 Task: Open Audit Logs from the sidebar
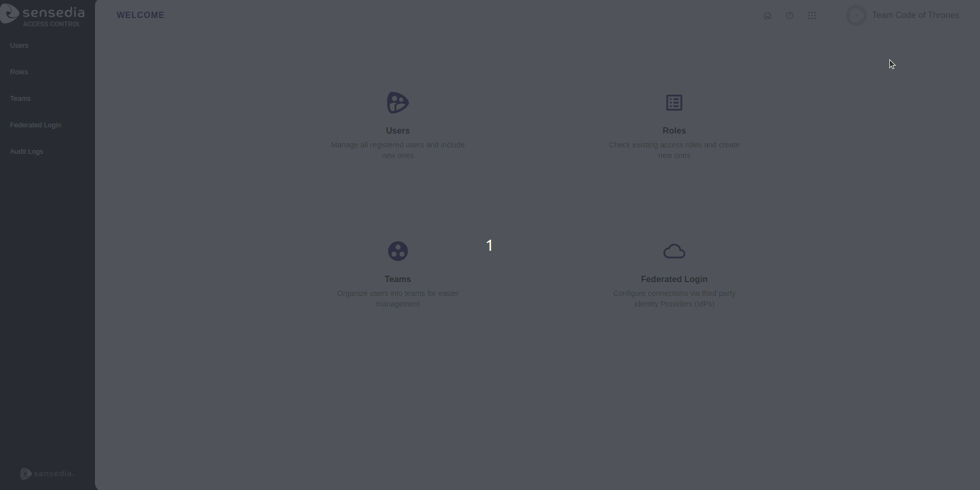pos(27,151)
